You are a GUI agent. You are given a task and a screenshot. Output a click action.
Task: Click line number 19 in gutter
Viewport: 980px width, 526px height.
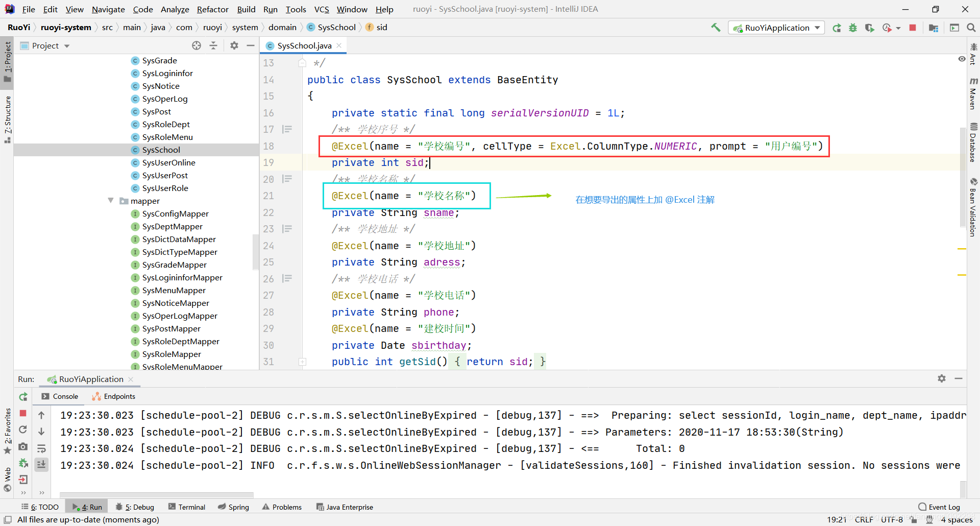click(268, 162)
